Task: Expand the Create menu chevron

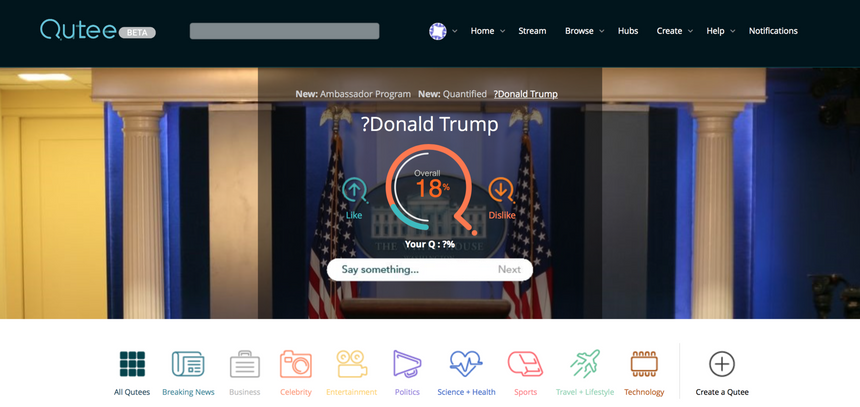Action: 691,31
